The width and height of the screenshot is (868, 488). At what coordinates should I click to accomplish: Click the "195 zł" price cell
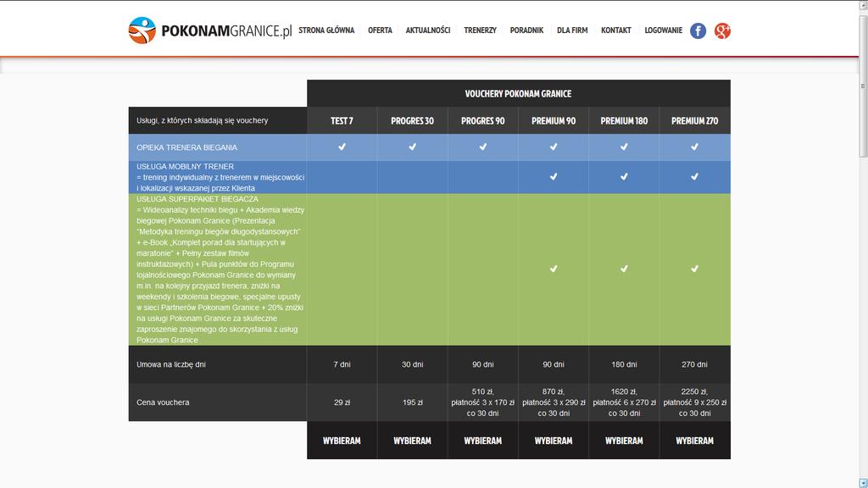413,402
